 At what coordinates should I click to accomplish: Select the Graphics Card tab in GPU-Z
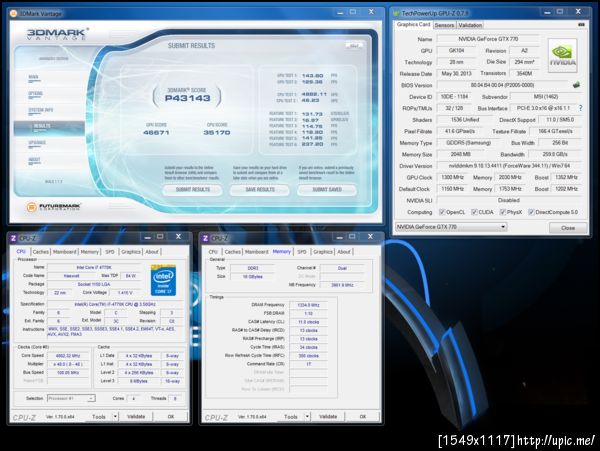pos(413,24)
